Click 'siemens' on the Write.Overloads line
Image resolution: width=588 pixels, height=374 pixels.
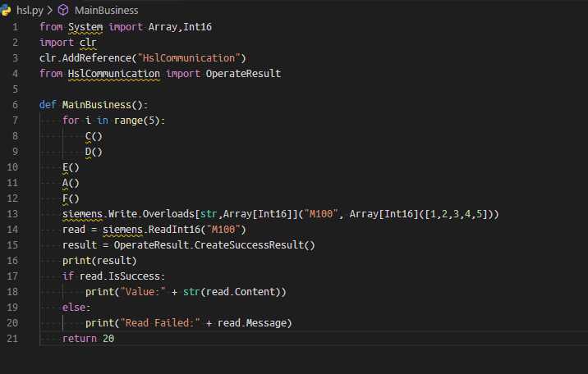coord(82,214)
